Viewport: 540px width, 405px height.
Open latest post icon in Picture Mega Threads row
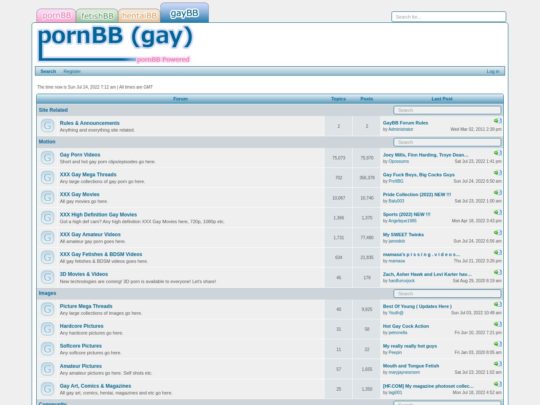[498, 304]
